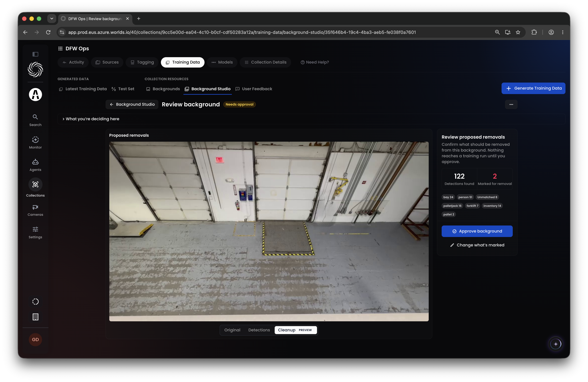Click Generate Training Data button

click(x=533, y=88)
